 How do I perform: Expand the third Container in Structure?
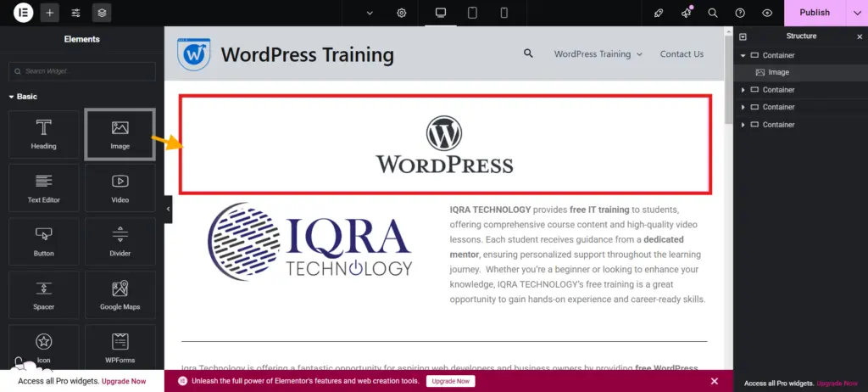[x=743, y=107]
